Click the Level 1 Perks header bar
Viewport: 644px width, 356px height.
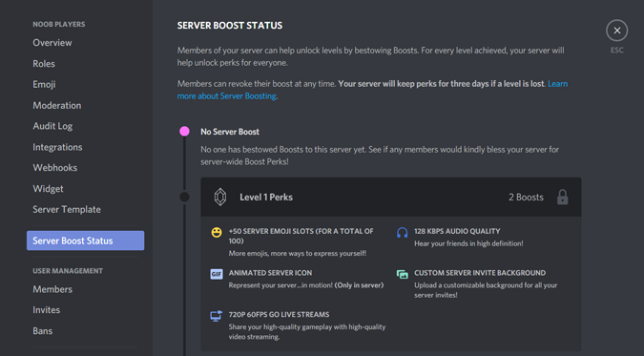390,197
